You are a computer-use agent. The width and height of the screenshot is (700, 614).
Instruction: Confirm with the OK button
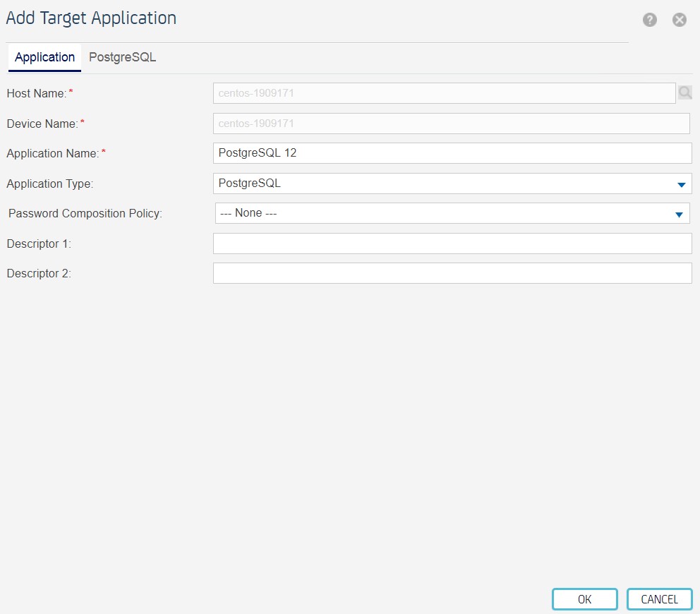pos(585,599)
